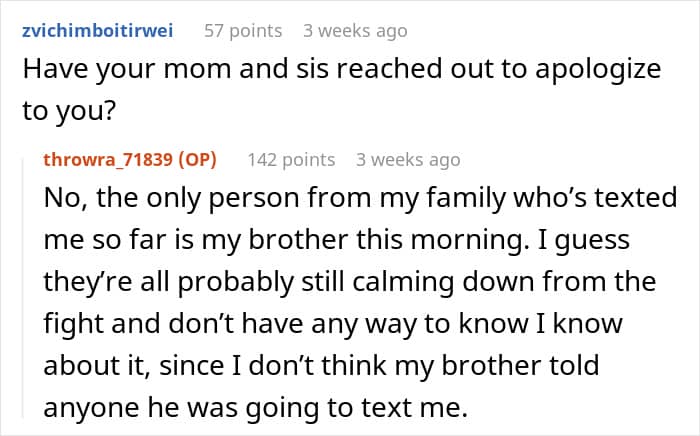700x436 pixels.
Task: Click the line 'anyone he was going to text me.'
Action: click(x=256, y=408)
